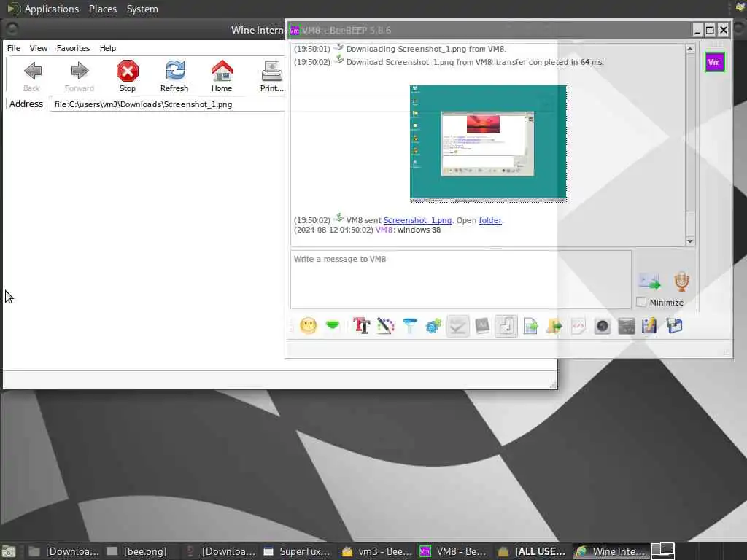Click the notepad with pencil icon
This screenshot has width=747, height=560.
coord(649,326)
